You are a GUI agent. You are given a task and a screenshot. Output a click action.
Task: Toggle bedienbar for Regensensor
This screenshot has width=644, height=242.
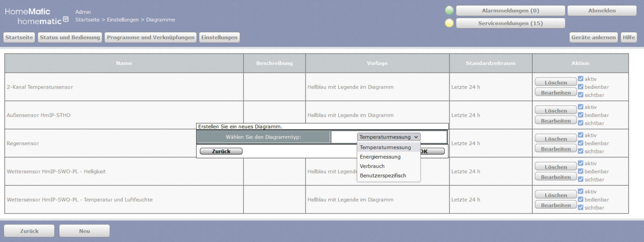click(580, 143)
